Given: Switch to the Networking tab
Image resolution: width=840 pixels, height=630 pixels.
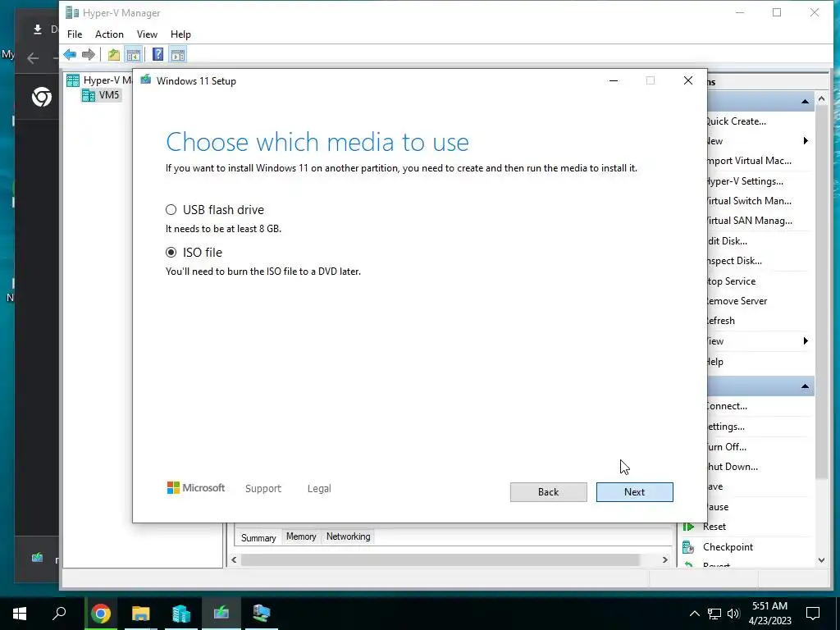Looking at the screenshot, I should point(348,536).
